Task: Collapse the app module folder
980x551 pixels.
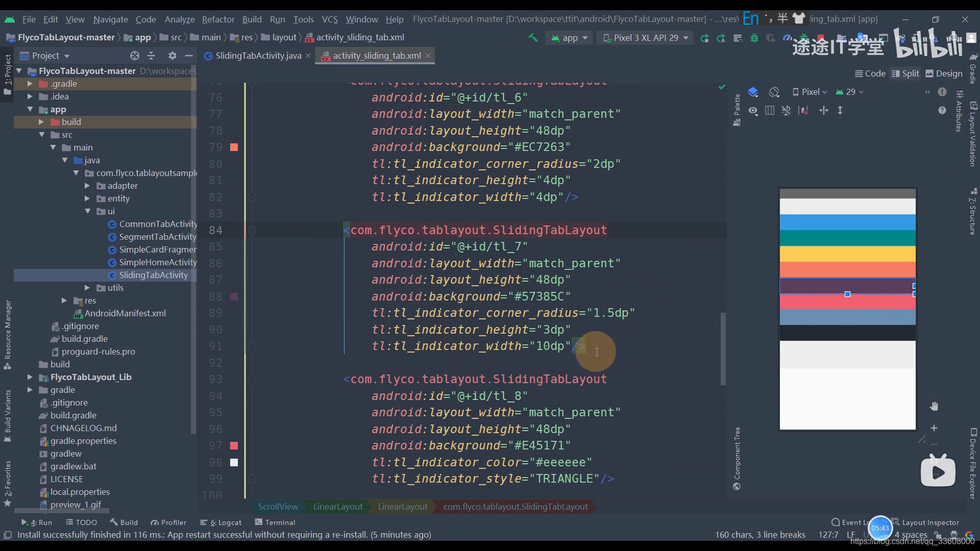Action: coord(30,109)
